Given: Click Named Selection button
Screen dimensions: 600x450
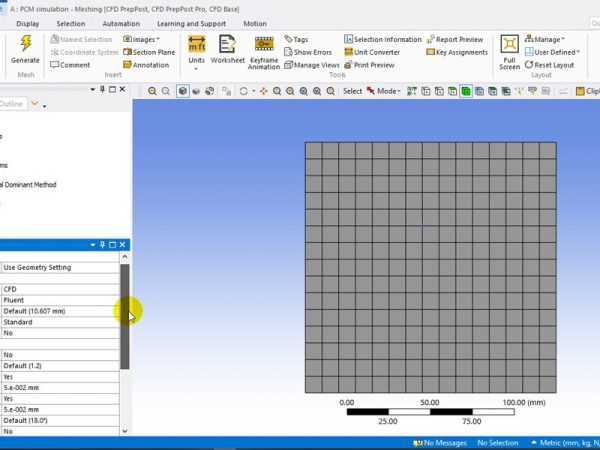Looking at the screenshot, I should coord(81,39).
